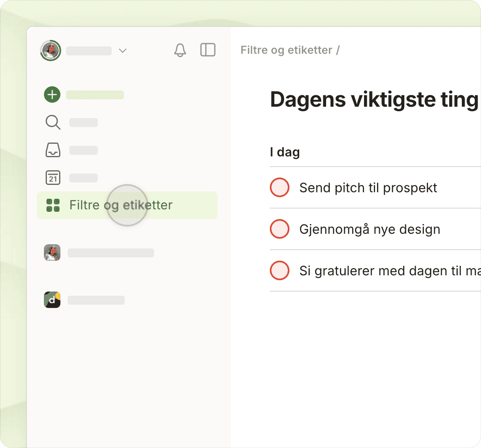This screenshot has width=481, height=448.
Task: Click the four-squares Filtre og etiketter icon
Action: coord(53,205)
